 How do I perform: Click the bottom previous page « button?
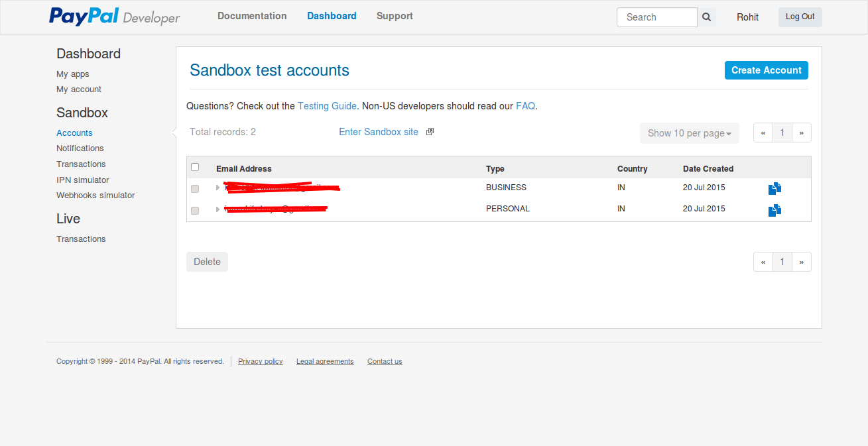click(763, 262)
